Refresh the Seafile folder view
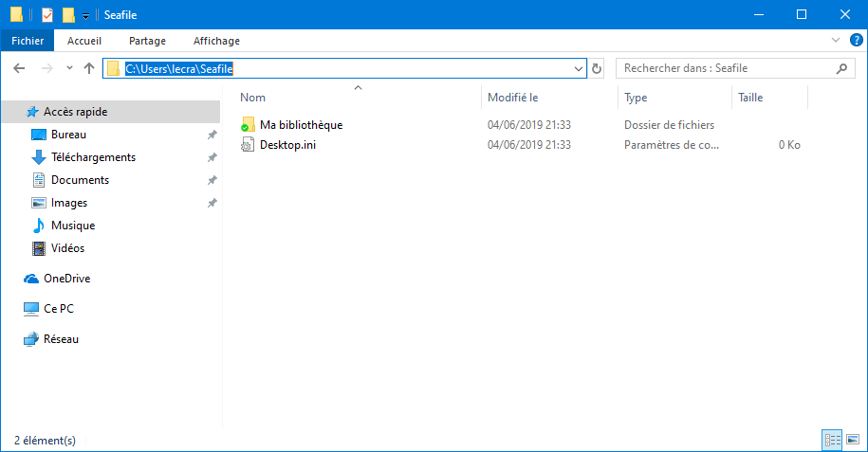Image resolution: width=868 pixels, height=452 pixels. 596,68
